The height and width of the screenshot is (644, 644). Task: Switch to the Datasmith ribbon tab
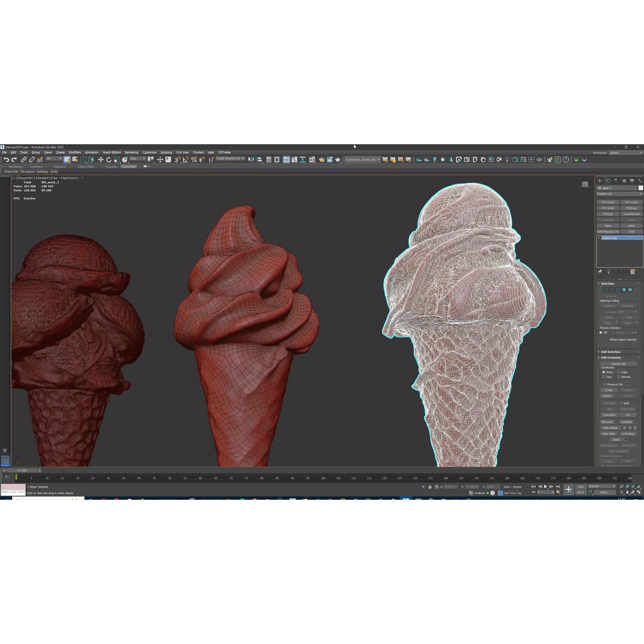[x=129, y=167]
